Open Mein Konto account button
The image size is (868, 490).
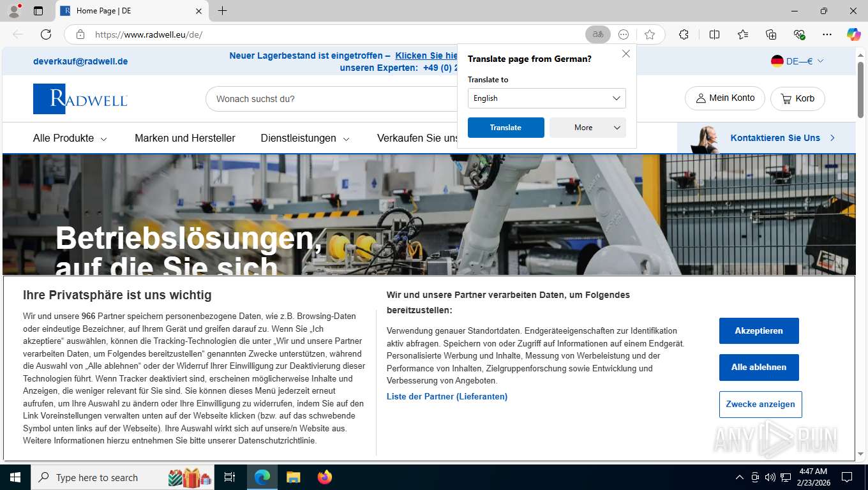point(725,98)
